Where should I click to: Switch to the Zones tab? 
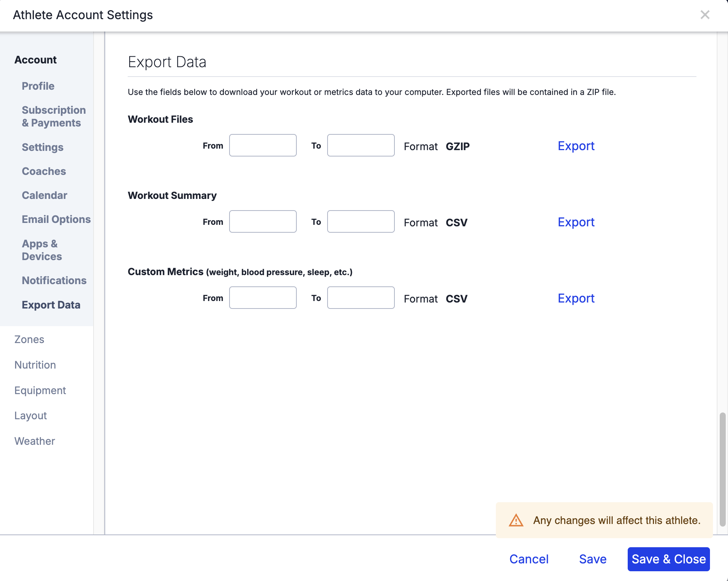(29, 339)
